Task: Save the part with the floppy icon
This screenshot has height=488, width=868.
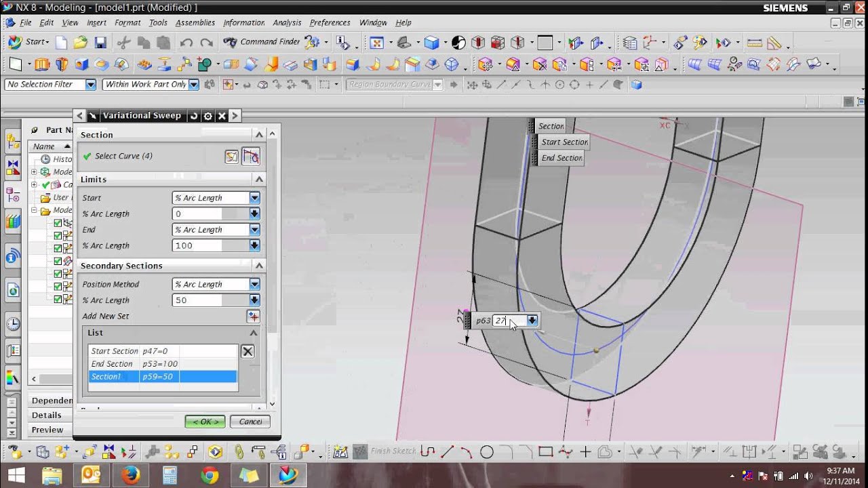Action: pyautogui.click(x=100, y=43)
